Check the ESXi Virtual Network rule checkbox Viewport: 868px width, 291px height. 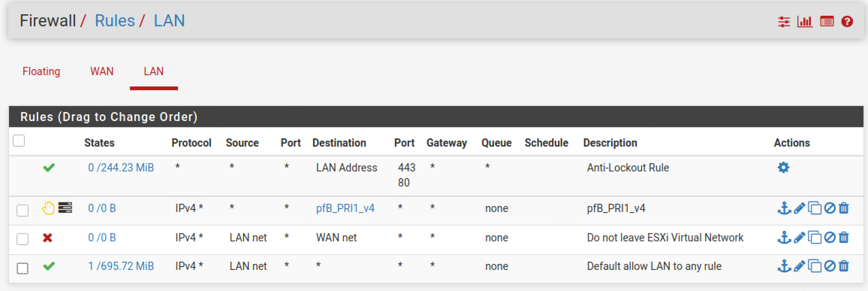tap(23, 239)
